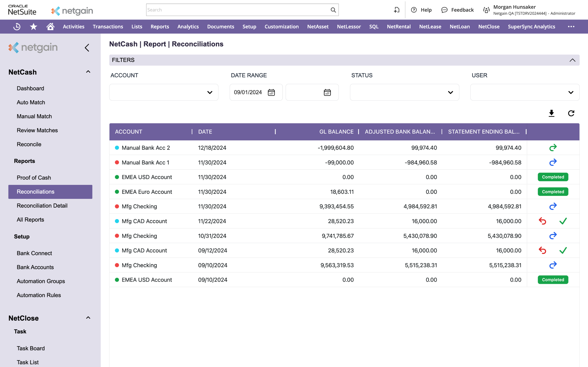Go to NetSuite home icon
588x367 pixels.
coord(50,26)
